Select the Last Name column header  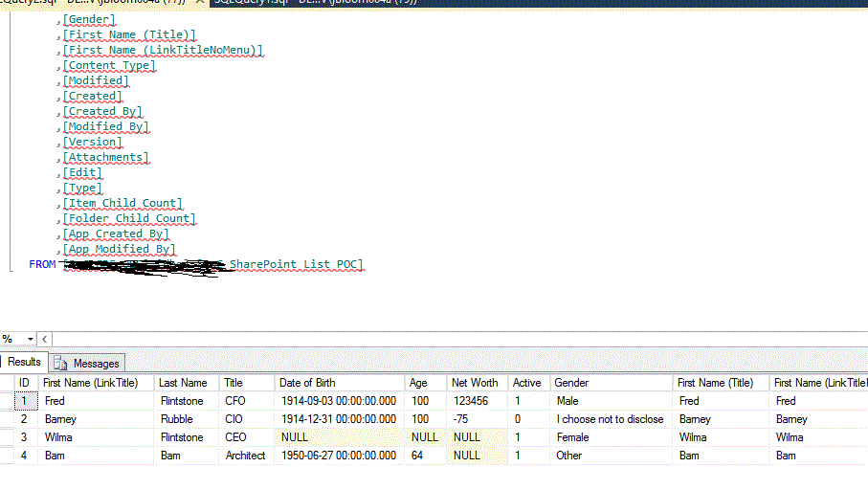click(187, 383)
